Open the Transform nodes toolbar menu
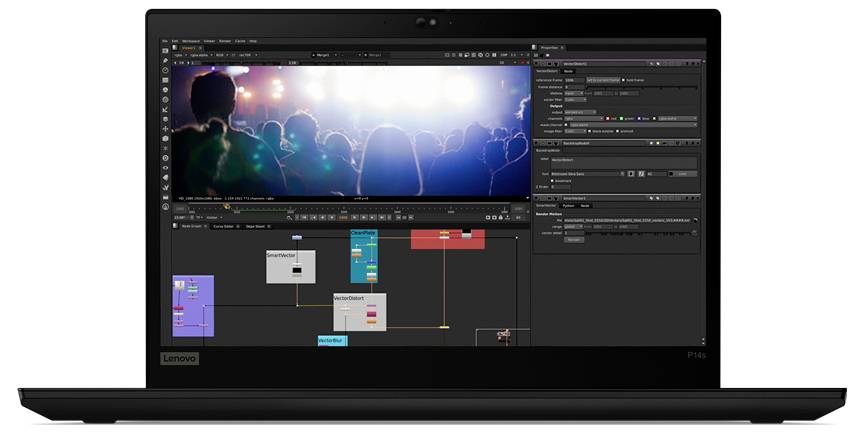The image size is (864, 433). click(x=165, y=129)
